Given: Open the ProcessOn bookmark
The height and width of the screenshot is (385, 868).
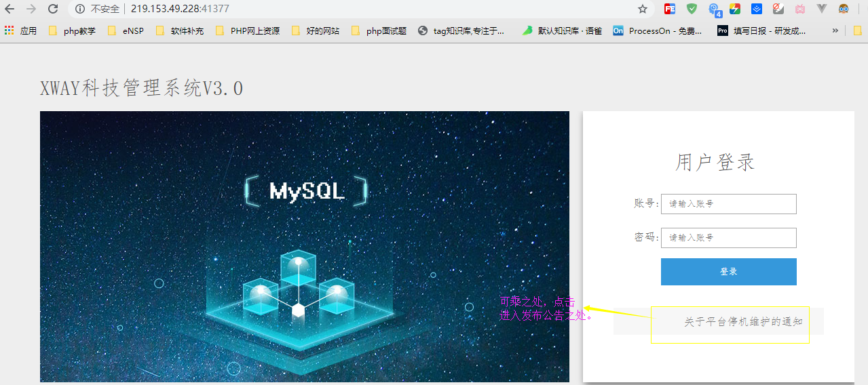Looking at the screenshot, I should coord(658,31).
